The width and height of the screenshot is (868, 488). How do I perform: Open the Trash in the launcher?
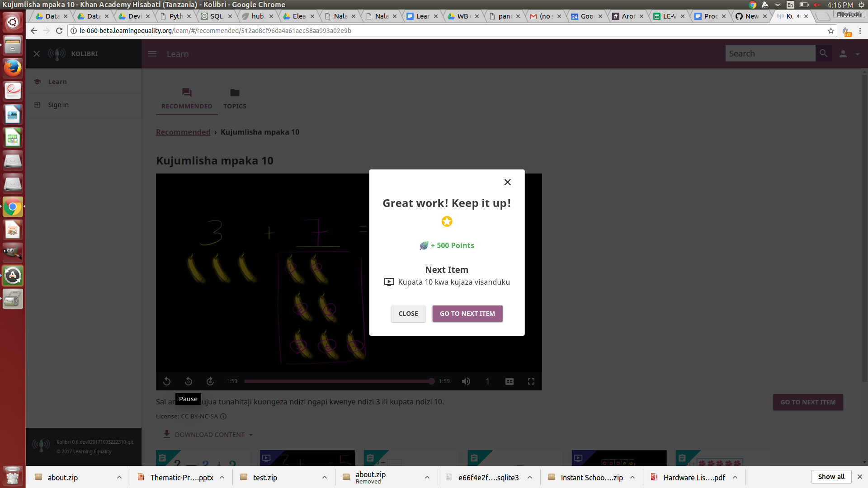pos(13,476)
